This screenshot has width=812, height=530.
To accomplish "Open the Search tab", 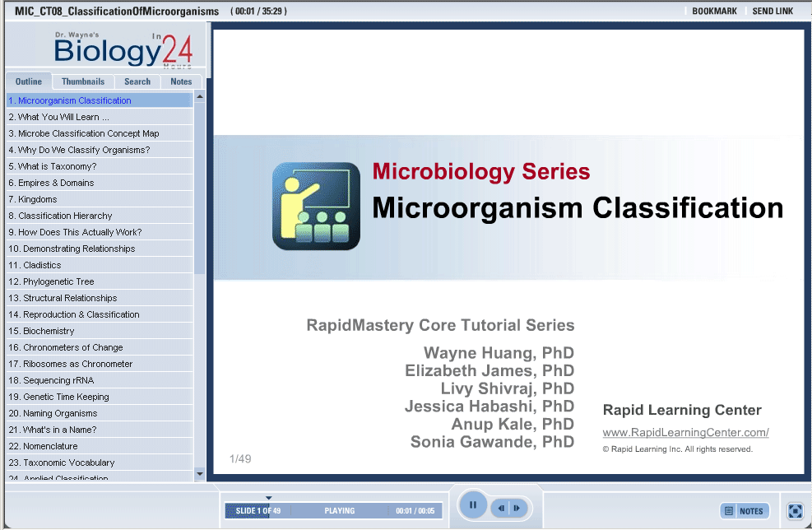I will click(137, 81).
